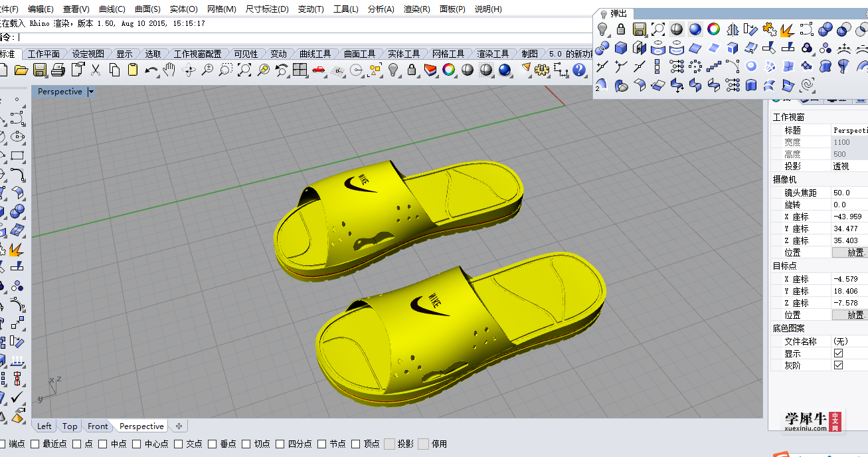The height and width of the screenshot is (457, 868).
Task: Uncheck the 显示 checkbox under 底色图案
Action: click(x=838, y=353)
